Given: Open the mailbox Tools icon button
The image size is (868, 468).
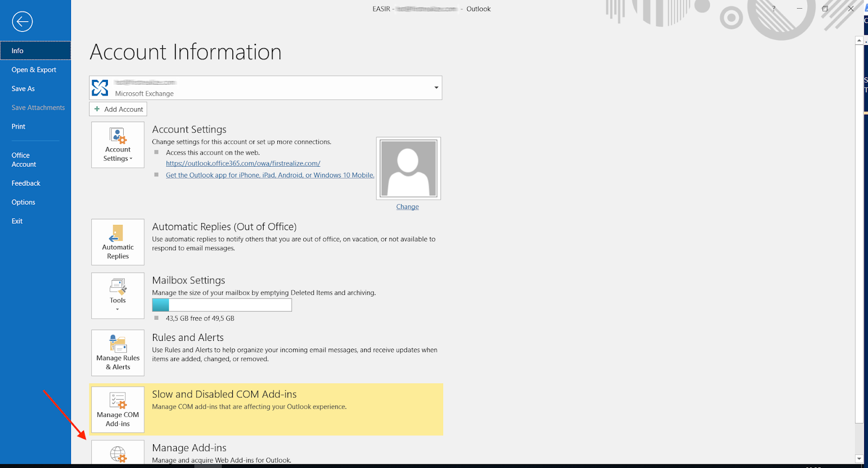Looking at the screenshot, I should 118,295.
